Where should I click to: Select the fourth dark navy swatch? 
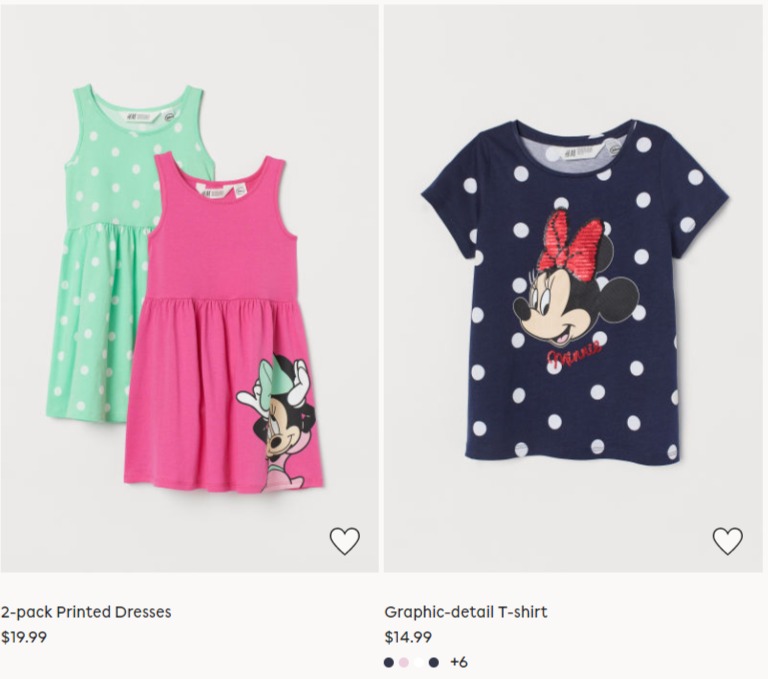tap(433, 663)
